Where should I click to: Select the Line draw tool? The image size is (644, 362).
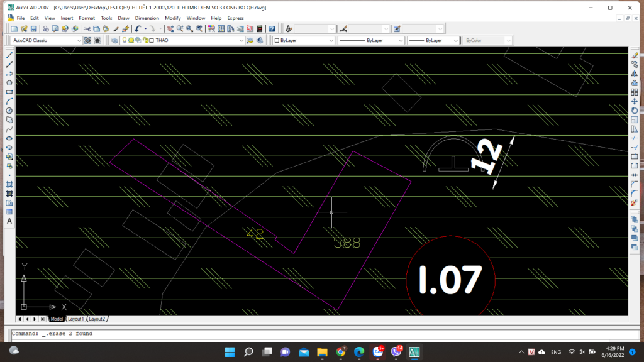pyautogui.click(x=9, y=55)
